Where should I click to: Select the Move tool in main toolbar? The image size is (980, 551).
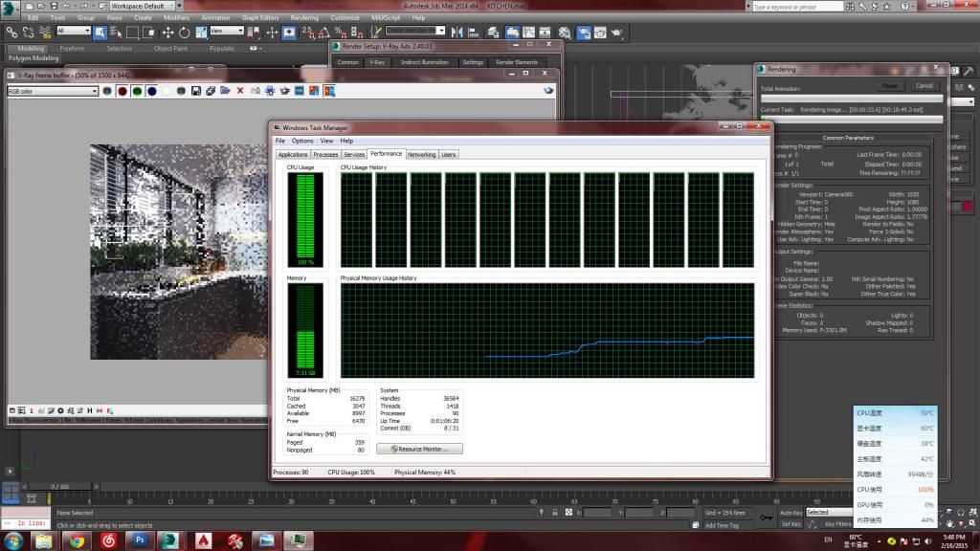click(x=168, y=32)
